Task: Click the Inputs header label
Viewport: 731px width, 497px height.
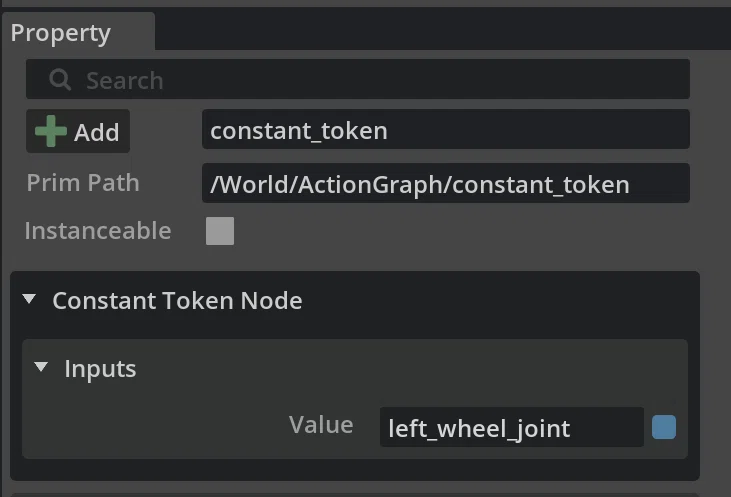Action: point(100,369)
